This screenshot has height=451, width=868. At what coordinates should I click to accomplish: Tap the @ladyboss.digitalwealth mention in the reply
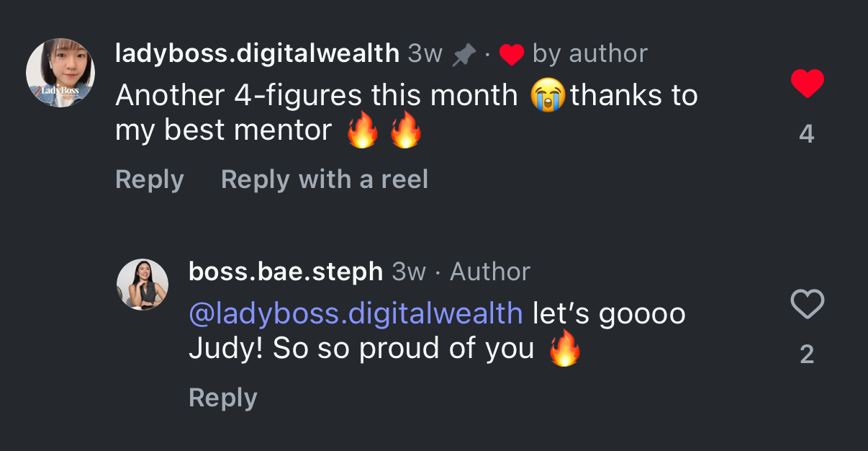click(356, 313)
